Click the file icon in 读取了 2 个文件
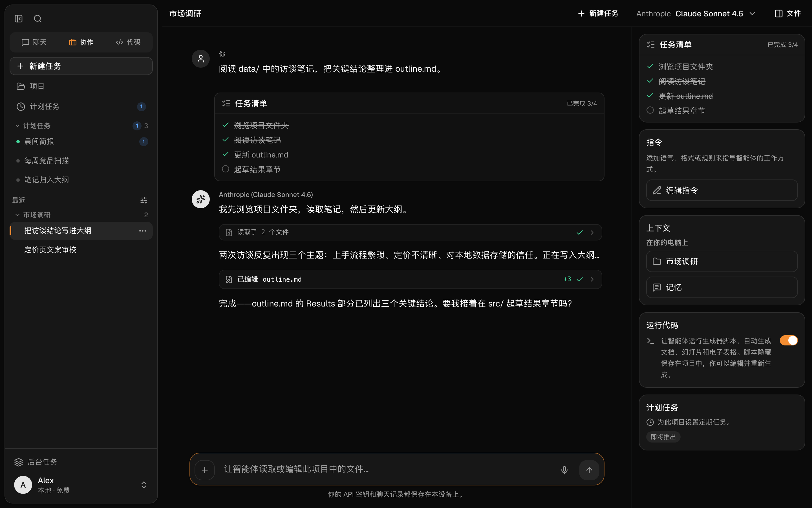Image resolution: width=812 pixels, height=508 pixels. (x=229, y=233)
